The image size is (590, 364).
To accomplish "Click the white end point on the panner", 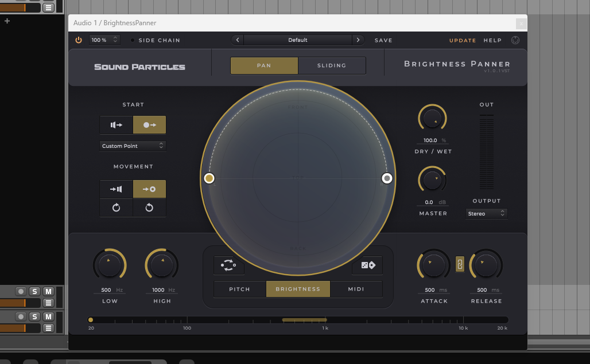I will click(387, 178).
